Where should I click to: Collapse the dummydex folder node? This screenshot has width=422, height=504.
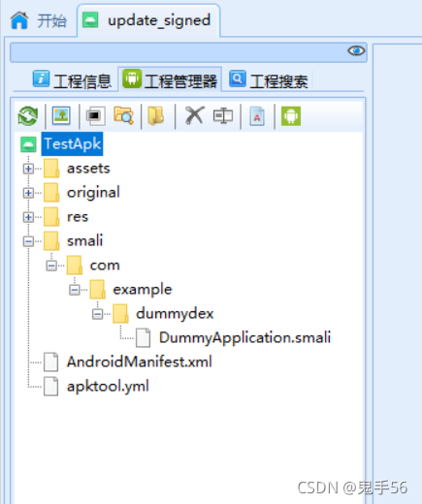[x=97, y=314]
